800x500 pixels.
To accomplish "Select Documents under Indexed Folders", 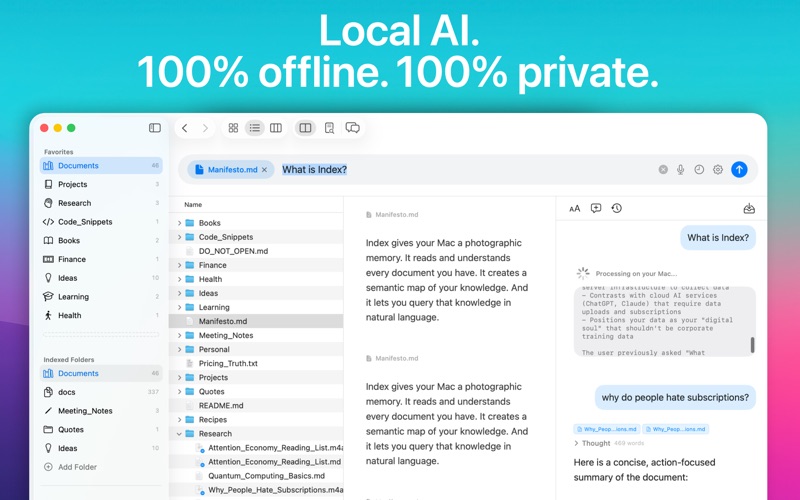I will (101, 373).
